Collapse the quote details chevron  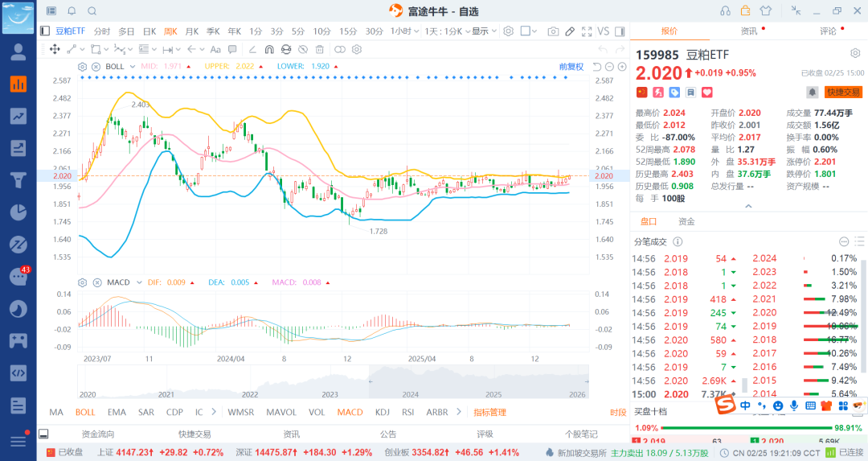pos(748,206)
